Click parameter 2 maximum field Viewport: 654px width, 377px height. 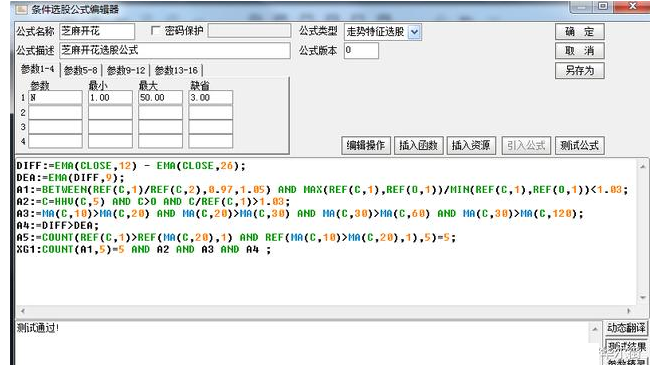coord(160,113)
